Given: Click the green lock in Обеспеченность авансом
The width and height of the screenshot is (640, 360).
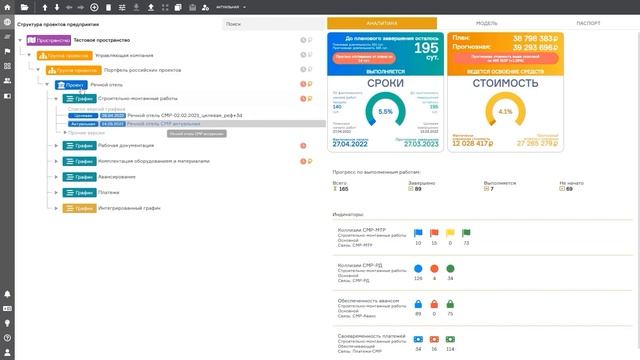Looking at the screenshot, I should (450, 304).
